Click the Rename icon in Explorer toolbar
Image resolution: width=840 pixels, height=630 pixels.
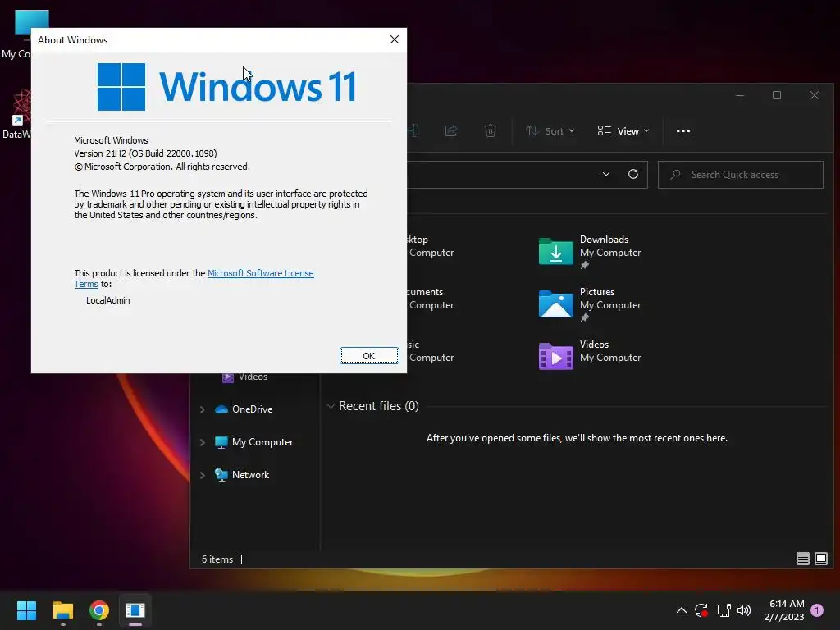[x=413, y=130]
